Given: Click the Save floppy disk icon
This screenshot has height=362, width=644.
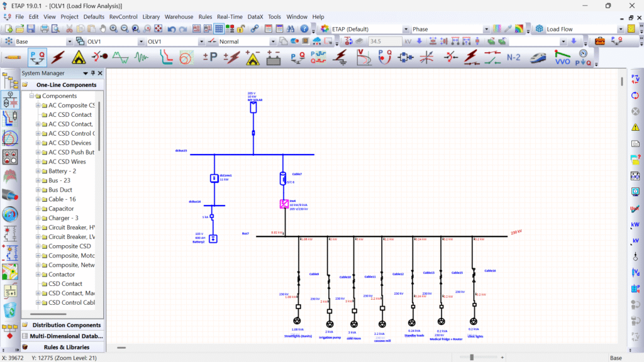Looking at the screenshot, I should click(31, 29).
